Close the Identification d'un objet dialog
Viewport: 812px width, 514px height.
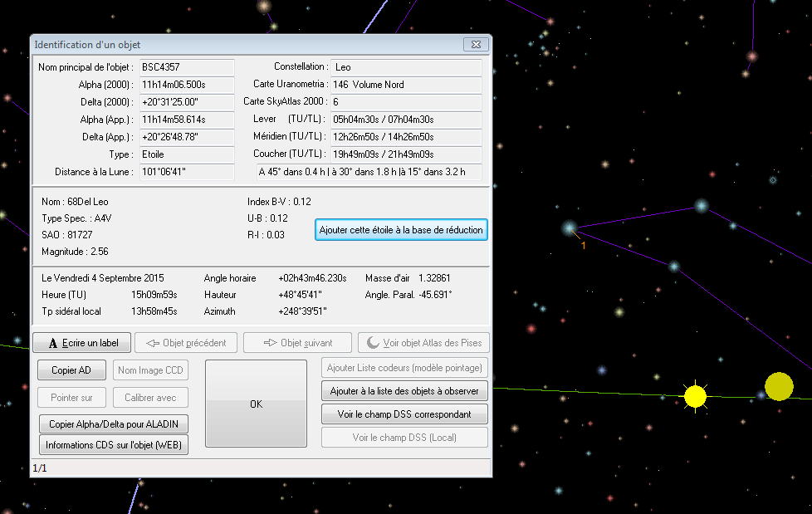pos(475,44)
